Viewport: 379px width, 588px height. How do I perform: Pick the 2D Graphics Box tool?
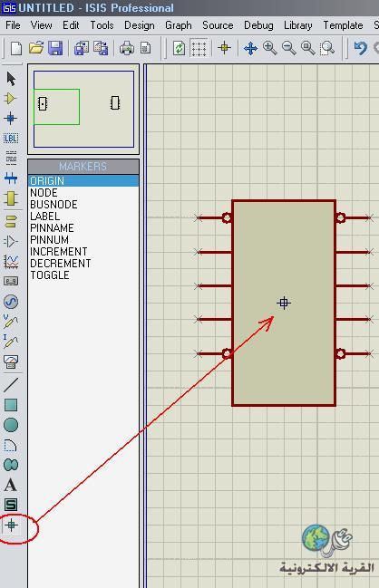pos(11,405)
